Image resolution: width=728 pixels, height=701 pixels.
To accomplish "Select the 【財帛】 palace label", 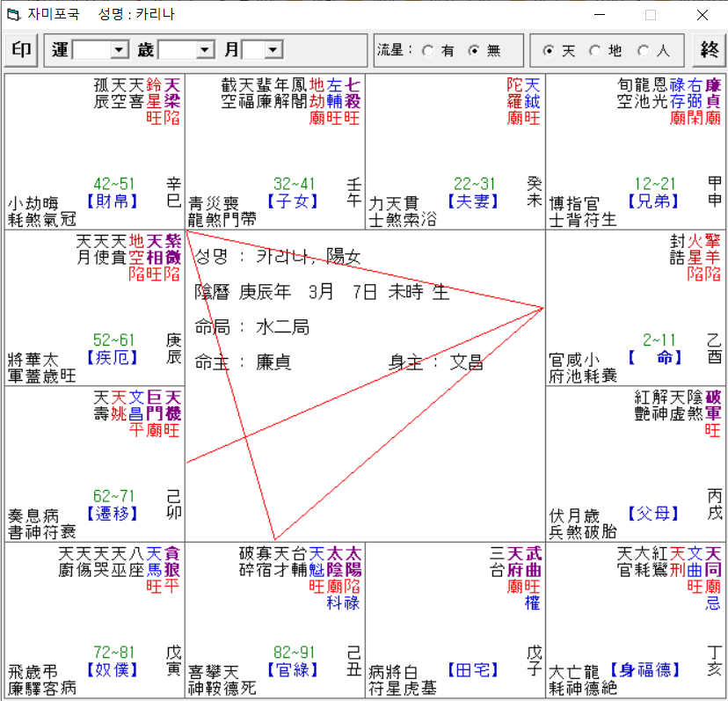I will (113, 201).
